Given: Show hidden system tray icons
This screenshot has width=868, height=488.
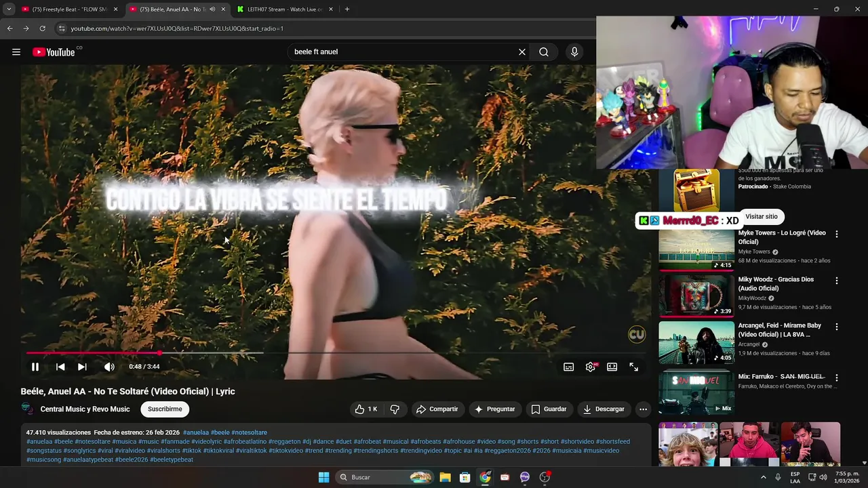Looking at the screenshot, I should pos(763,477).
